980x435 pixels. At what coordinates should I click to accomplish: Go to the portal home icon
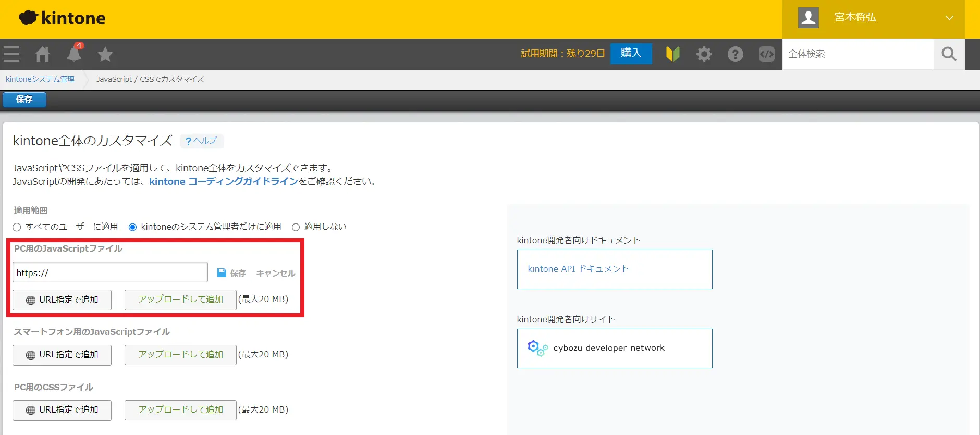tap(43, 54)
